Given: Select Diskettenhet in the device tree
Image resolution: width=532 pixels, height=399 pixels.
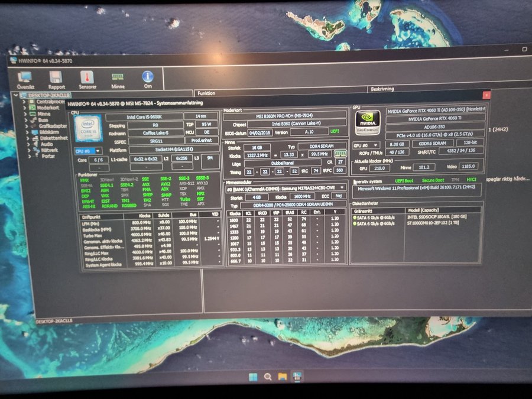Looking at the screenshot, I should (x=53, y=138).
